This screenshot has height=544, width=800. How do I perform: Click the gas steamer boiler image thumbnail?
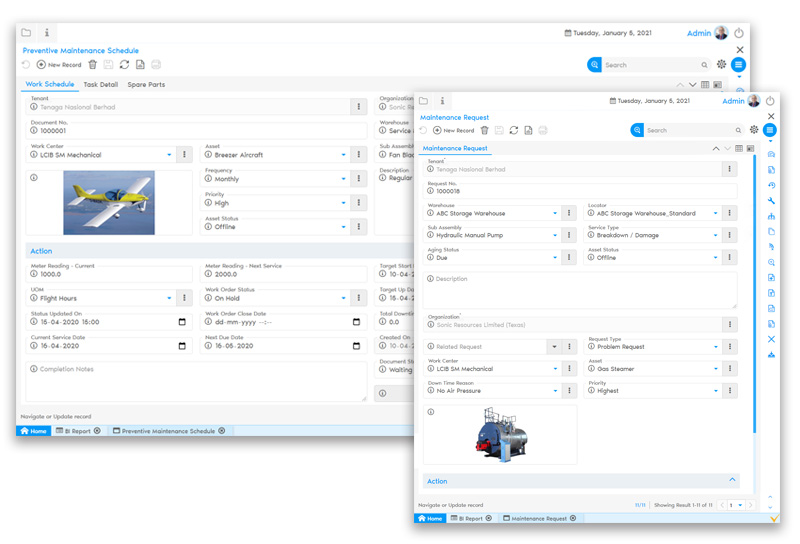pyautogui.click(x=500, y=434)
